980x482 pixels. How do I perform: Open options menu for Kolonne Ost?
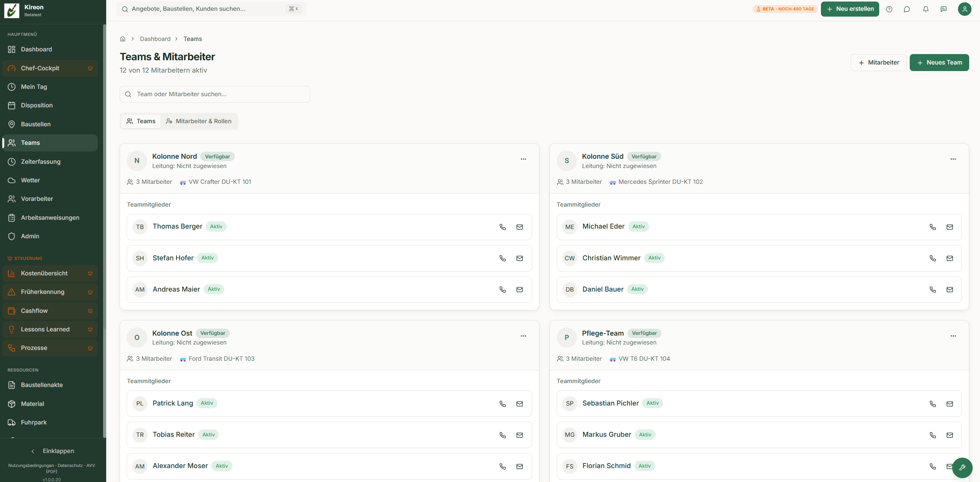coord(523,336)
